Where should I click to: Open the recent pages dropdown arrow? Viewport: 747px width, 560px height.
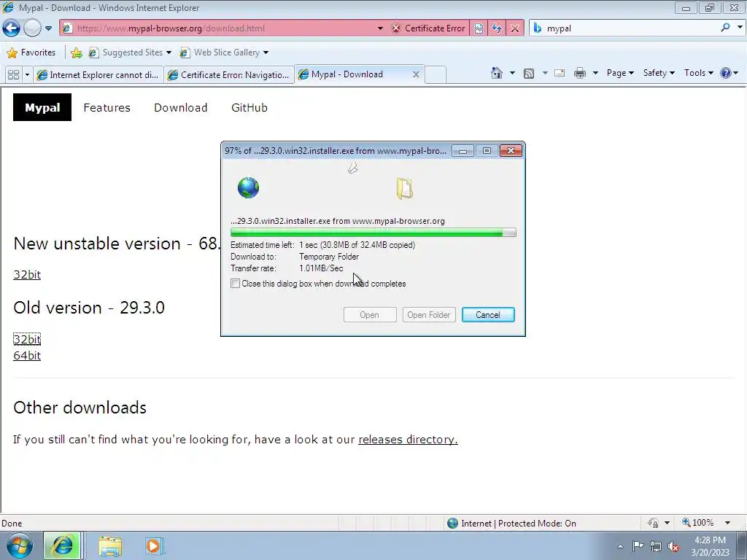click(48, 28)
